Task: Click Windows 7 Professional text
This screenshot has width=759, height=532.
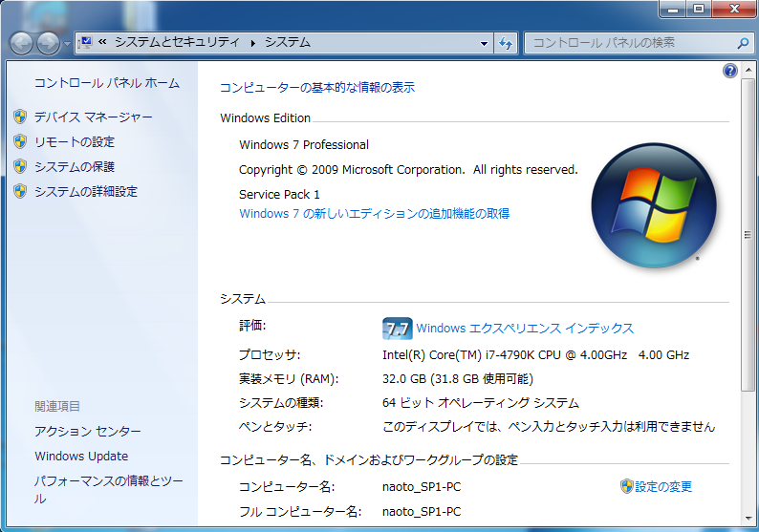Action: pyautogui.click(x=303, y=144)
